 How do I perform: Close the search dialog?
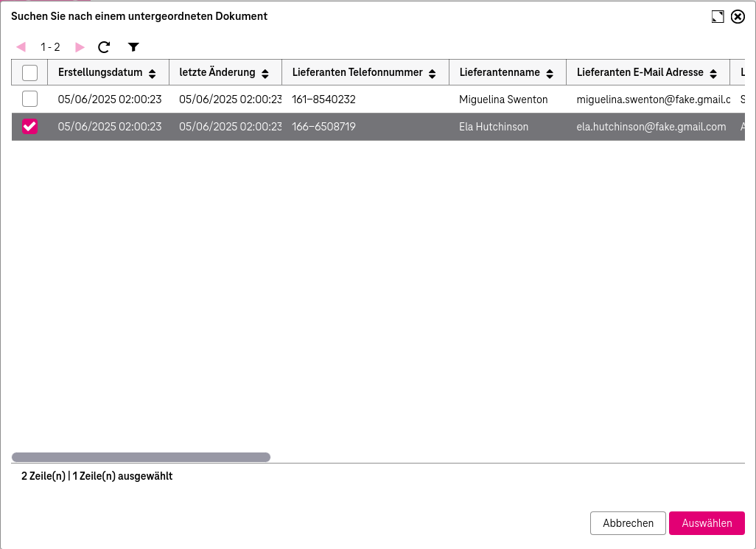coord(738,16)
